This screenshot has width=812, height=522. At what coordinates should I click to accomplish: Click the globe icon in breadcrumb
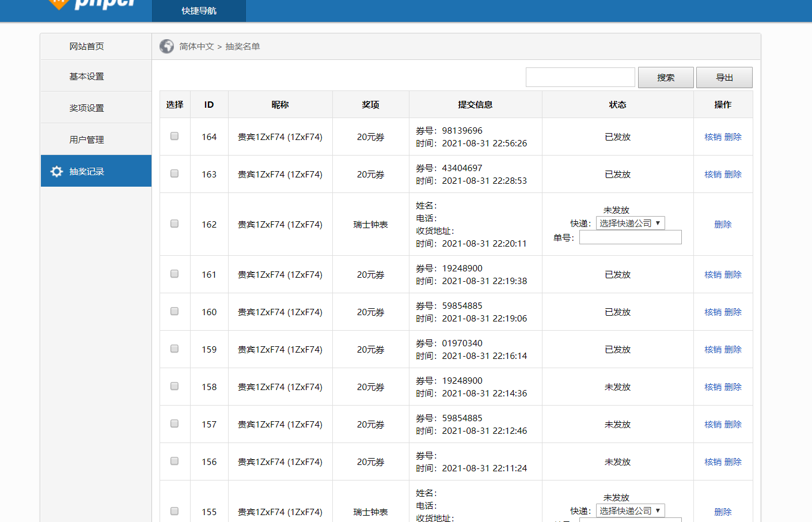pos(167,46)
